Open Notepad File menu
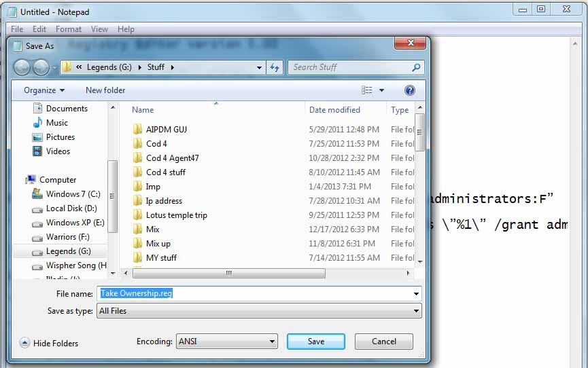This screenshot has height=368, width=588. pos(17,29)
